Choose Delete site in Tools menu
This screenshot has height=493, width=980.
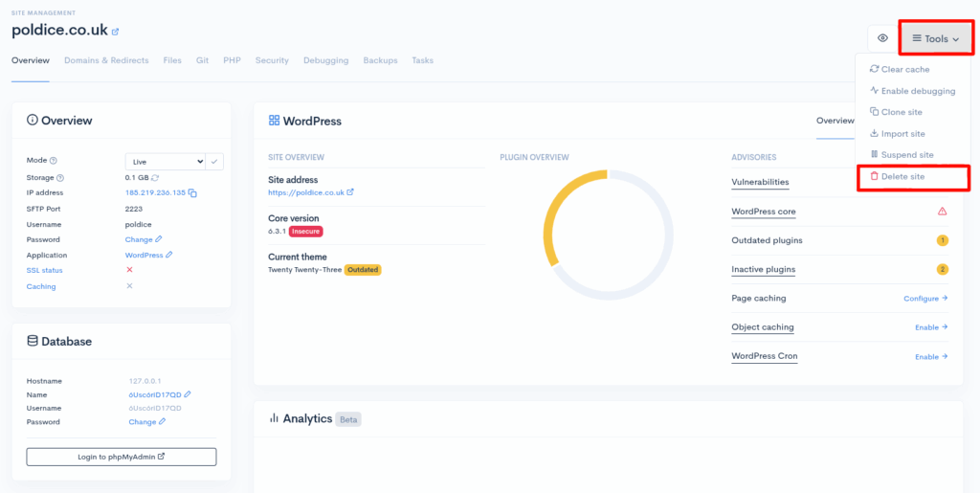click(902, 177)
